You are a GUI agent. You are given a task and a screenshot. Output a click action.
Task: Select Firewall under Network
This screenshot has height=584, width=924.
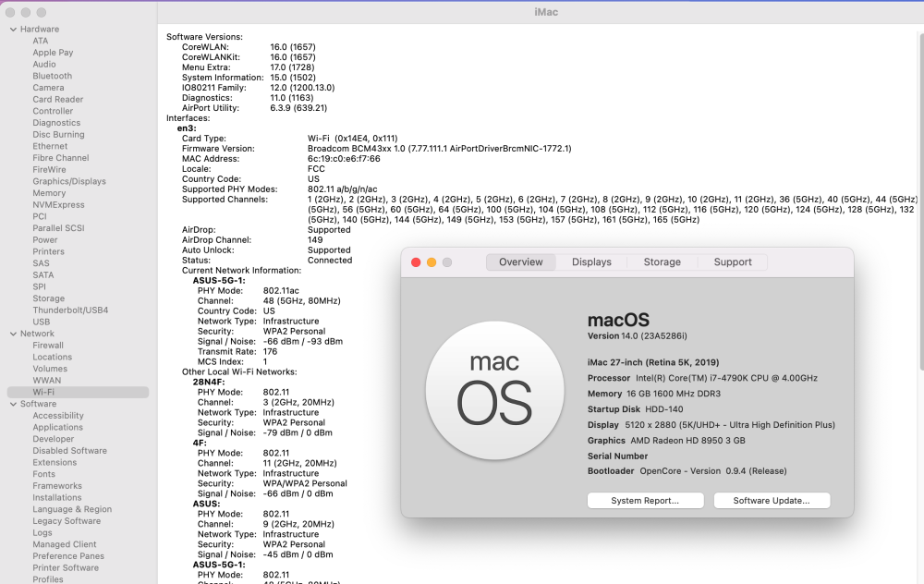pos(48,346)
